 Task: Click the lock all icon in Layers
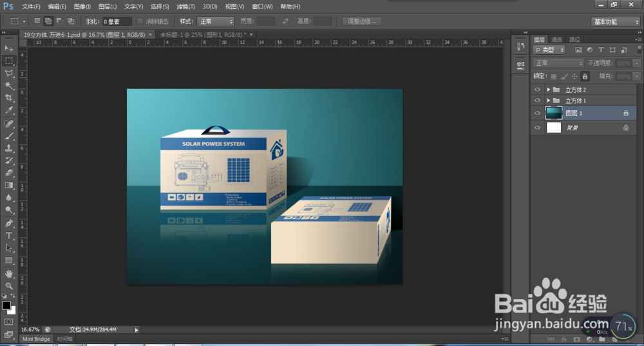pos(585,76)
